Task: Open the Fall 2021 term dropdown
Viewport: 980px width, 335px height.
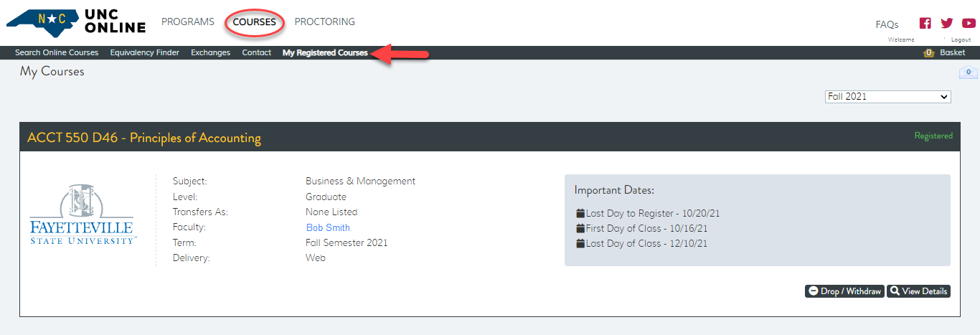Action: pos(887,97)
